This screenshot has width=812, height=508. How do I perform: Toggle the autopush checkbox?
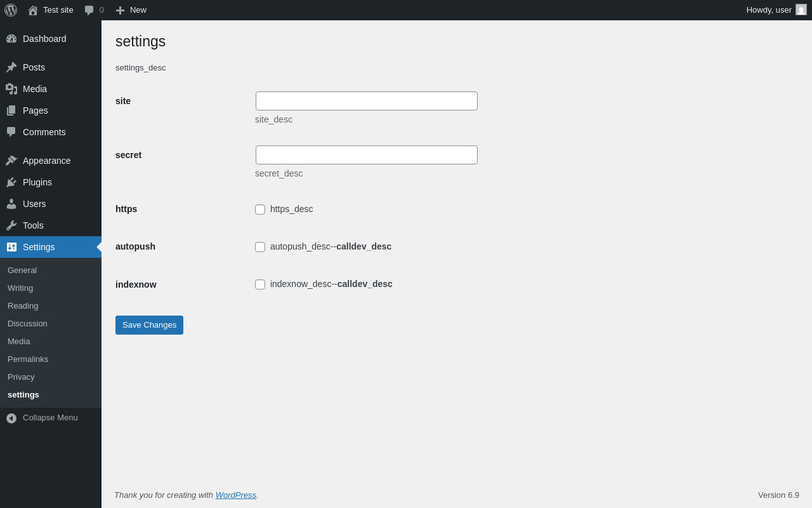coord(260,247)
